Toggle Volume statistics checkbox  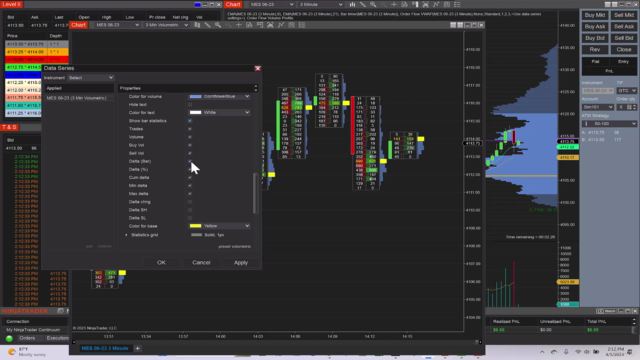pos(190,137)
